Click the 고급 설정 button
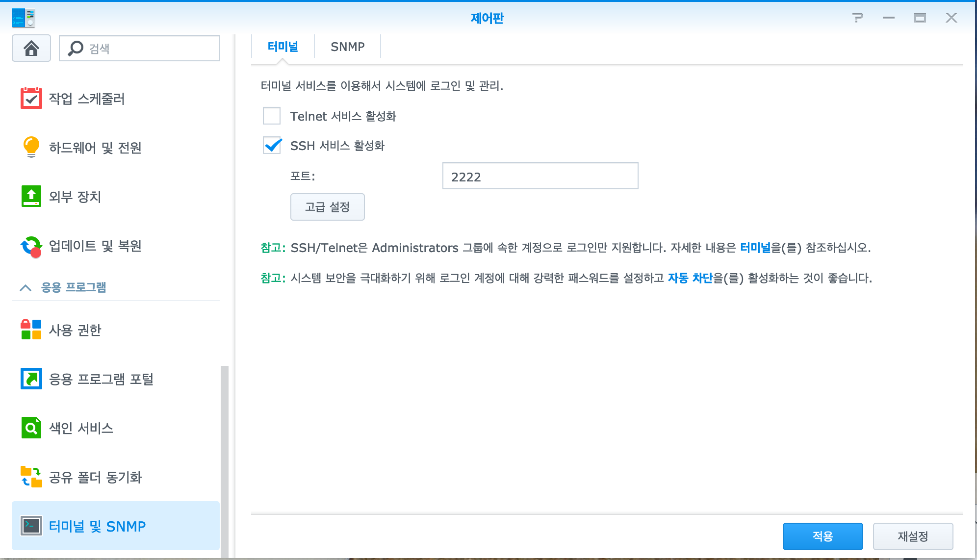The width and height of the screenshot is (977, 560). (327, 207)
